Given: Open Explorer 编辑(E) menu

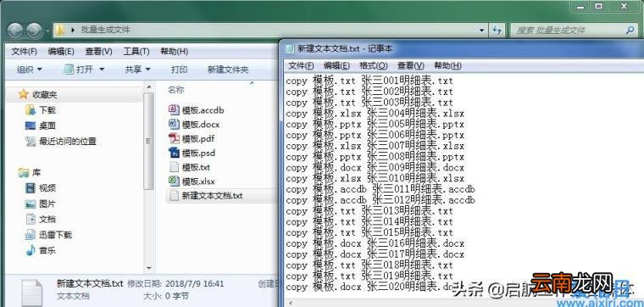Looking at the screenshot, I should point(61,52).
